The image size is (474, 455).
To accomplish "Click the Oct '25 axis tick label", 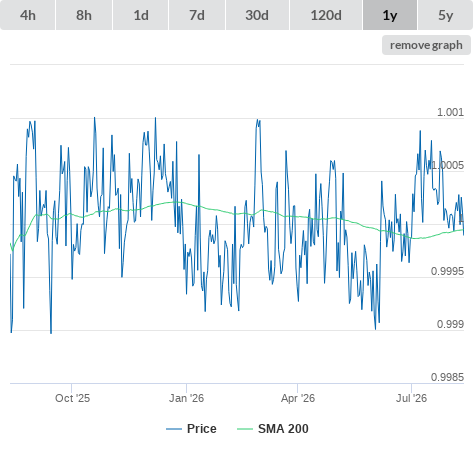I will tap(72, 398).
